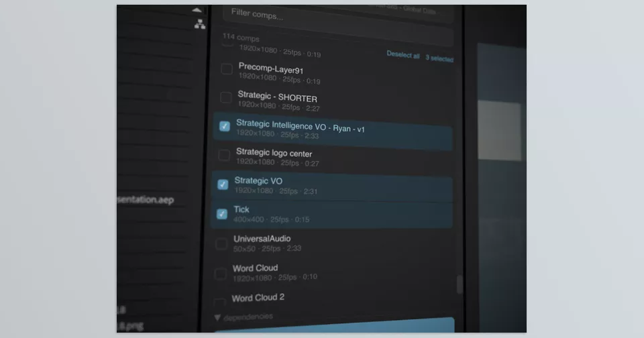This screenshot has width=644, height=338.
Task: Click the file name ending sentation.aep
Action: pyautogui.click(x=146, y=200)
